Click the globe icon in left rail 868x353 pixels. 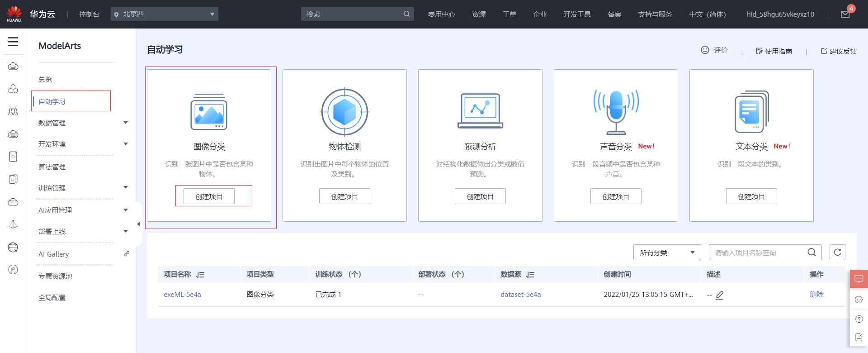click(13, 247)
